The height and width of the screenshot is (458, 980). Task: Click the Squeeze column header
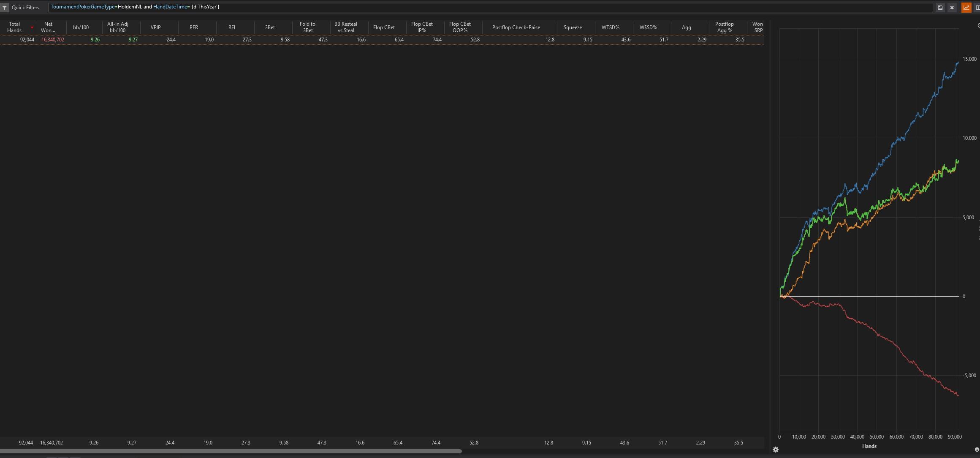[572, 27]
